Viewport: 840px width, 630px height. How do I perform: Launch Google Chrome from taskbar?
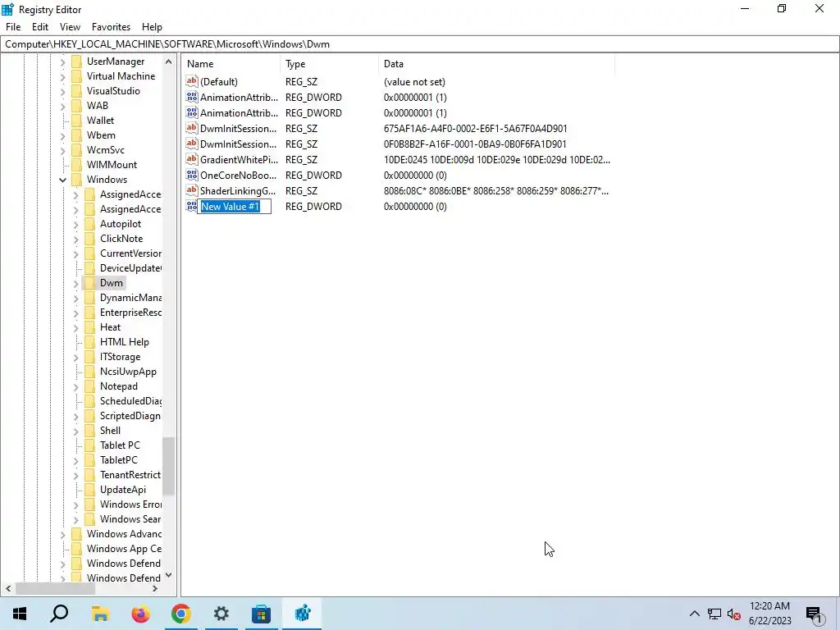(x=180, y=614)
